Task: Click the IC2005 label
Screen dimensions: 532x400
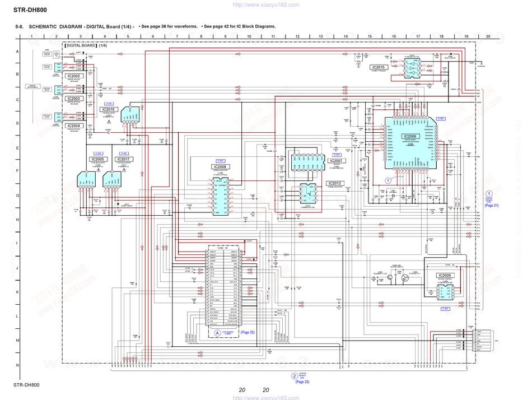Action: pyautogui.click(x=97, y=159)
